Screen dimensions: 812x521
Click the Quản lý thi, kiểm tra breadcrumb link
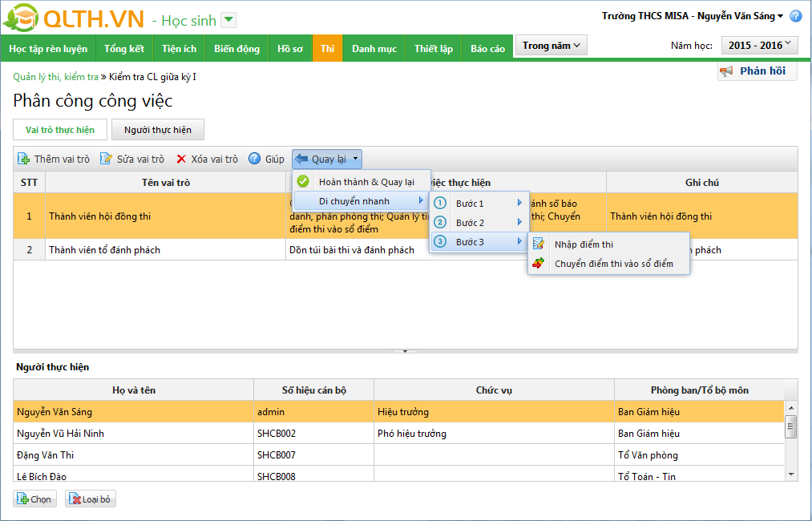56,77
